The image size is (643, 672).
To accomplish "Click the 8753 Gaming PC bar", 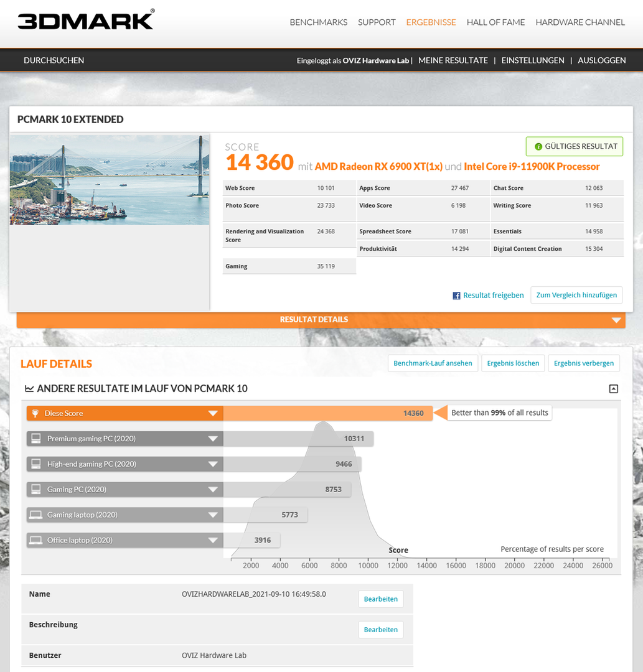I will (x=287, y=489).
